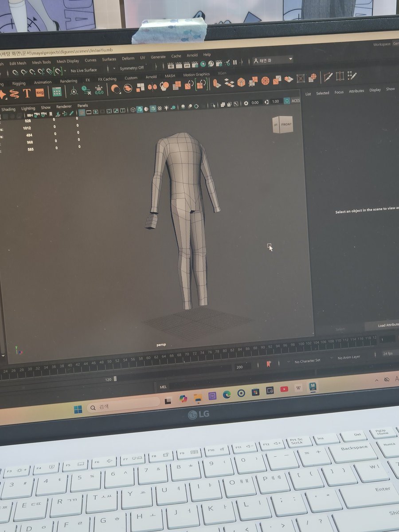
Task: Click the exposure icon next to 0.00
Action: tap(246, 103)
